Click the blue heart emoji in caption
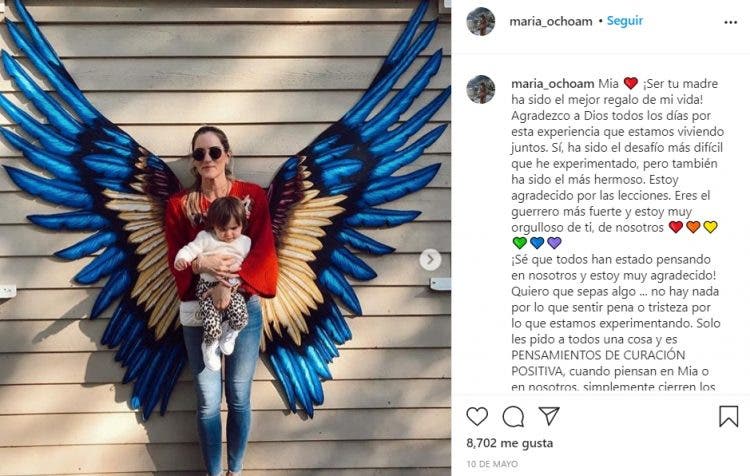The height and width of the screenshot is (476, 750). [x=537, y=243]
